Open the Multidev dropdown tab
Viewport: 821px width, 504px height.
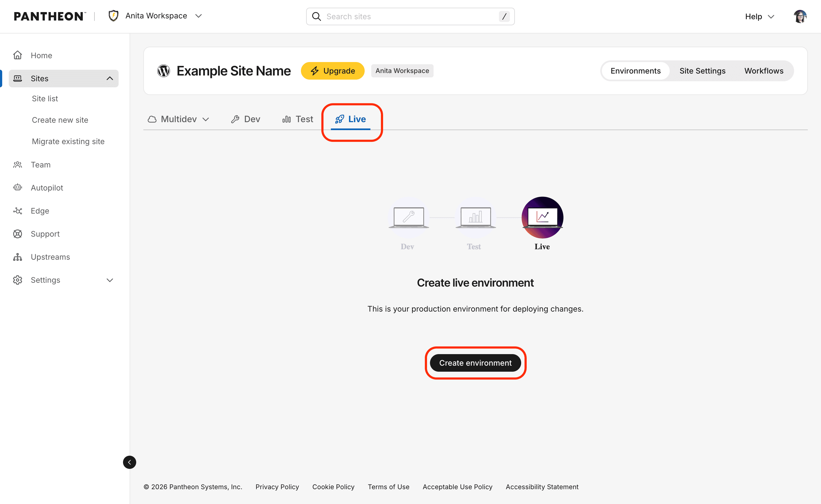coord(179,119)
